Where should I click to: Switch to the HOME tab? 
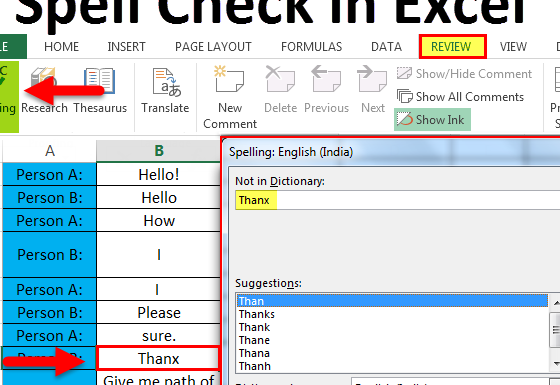pyautogui.click(x=61, y=47)
